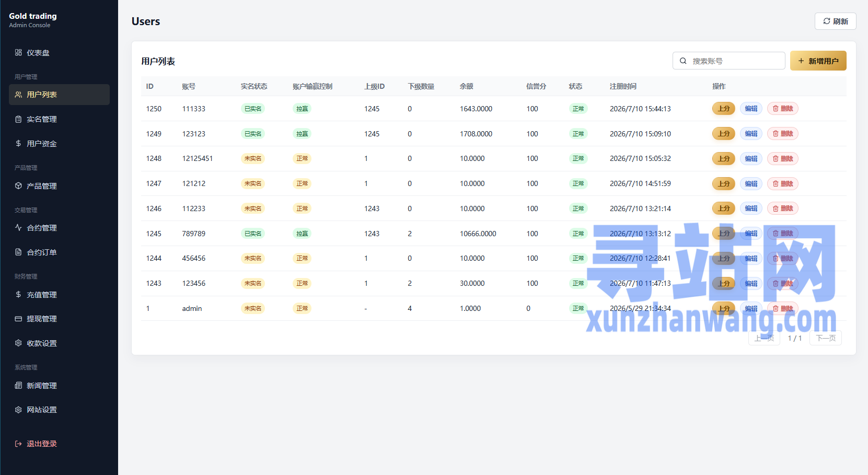The image size is (868, 475).
Task: Open 用户资金 dollar icon
Action: point(18,143)
